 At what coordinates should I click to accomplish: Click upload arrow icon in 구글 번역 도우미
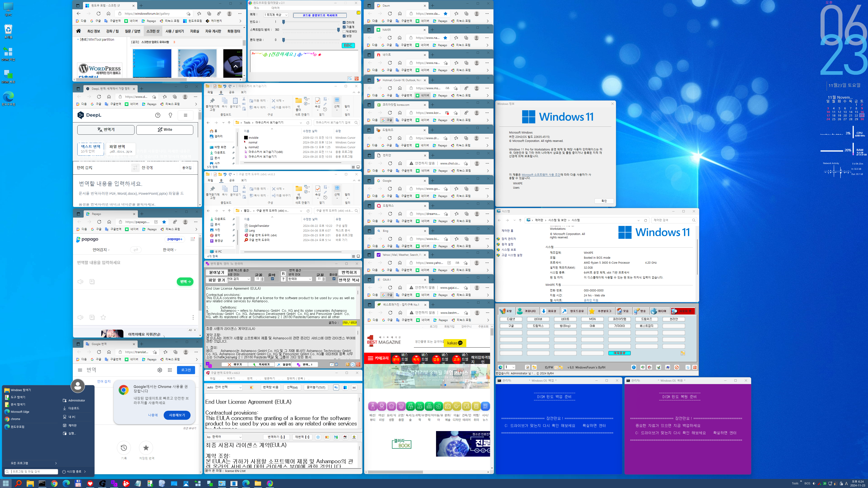(x=354, y=437)
